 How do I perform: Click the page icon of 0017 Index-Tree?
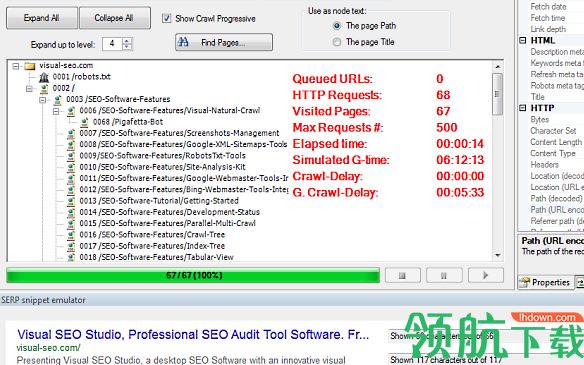click(71, 246)
